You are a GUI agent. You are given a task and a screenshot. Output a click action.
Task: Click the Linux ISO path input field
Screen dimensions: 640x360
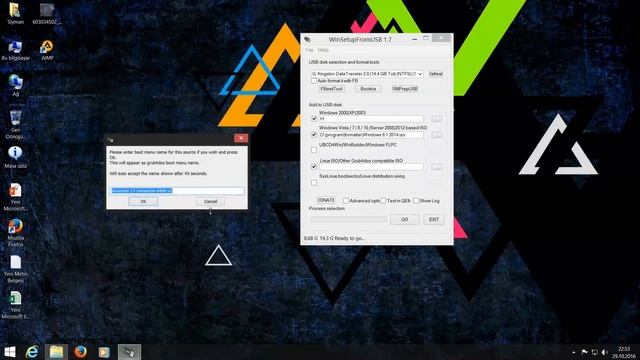pyautogui.click(x=371, y=167)
